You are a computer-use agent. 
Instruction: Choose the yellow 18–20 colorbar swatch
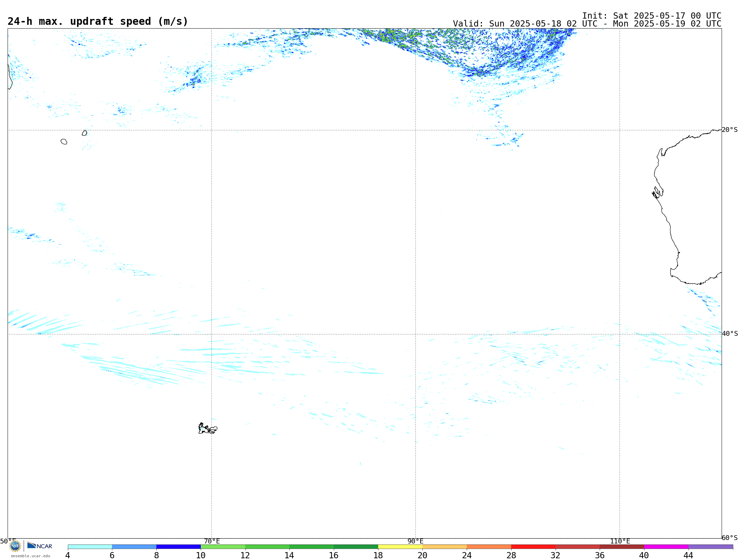(400, 547)
